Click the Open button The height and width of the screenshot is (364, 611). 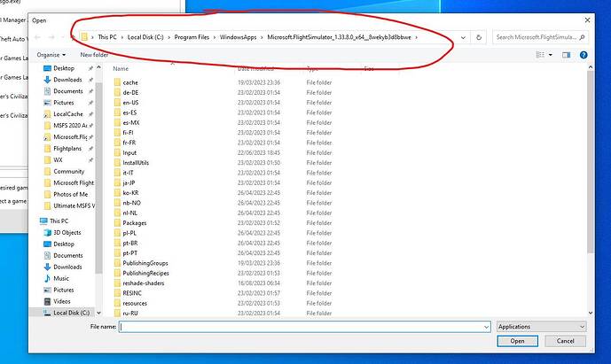518,341
